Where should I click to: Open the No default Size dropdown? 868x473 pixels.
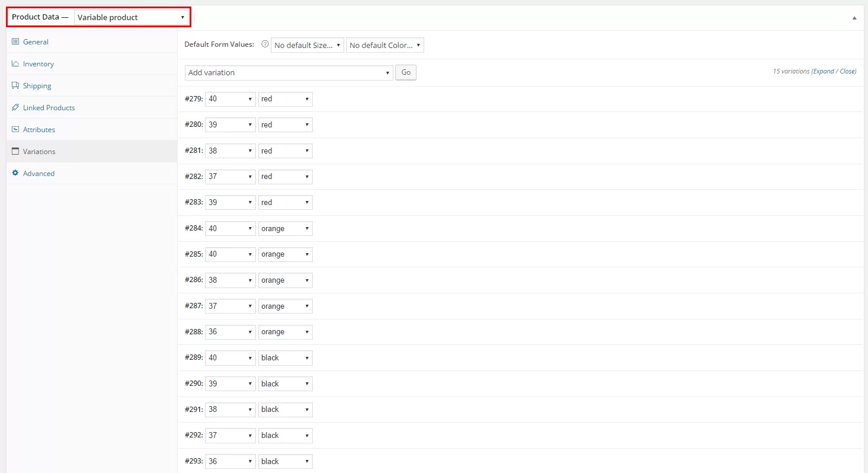(x=306, y=44)
